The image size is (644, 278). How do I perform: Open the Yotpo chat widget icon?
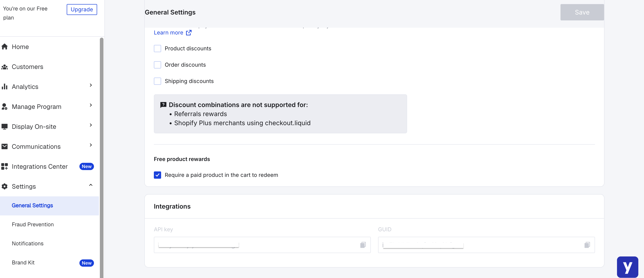pyautogui.click(x=627, y=267)
